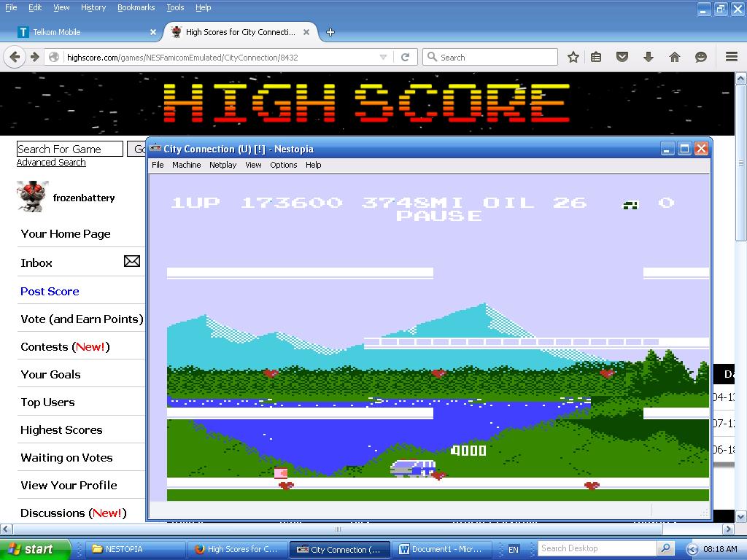
Task: Go back with the browser Back arrow
Action: pyautogui.click(x=15, y=57)
